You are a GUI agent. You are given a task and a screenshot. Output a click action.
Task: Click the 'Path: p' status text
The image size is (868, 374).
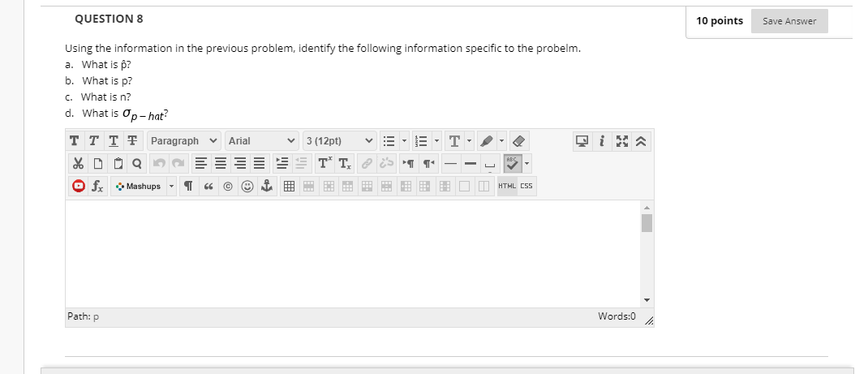[x=83, y=316]
